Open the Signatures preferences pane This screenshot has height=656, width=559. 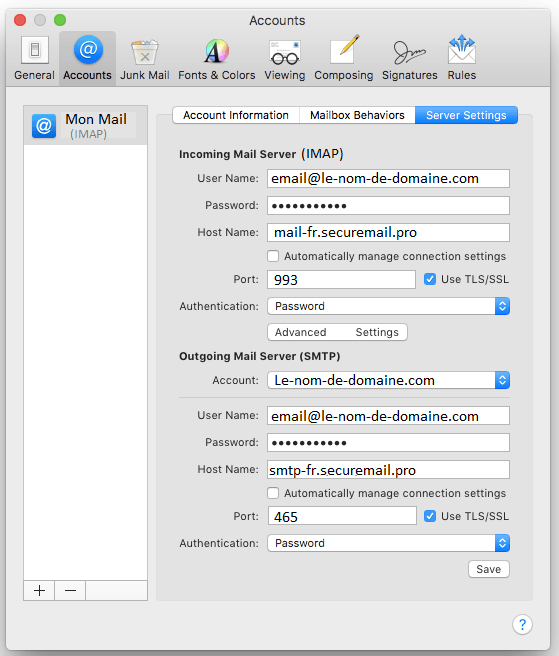410,58
